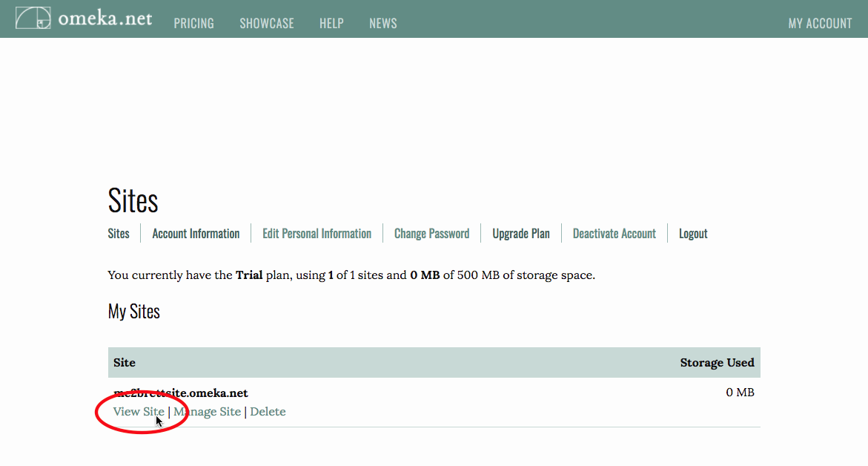Select the Sites tab
This screenshot has width=868, height=466.
pos(119,234)
